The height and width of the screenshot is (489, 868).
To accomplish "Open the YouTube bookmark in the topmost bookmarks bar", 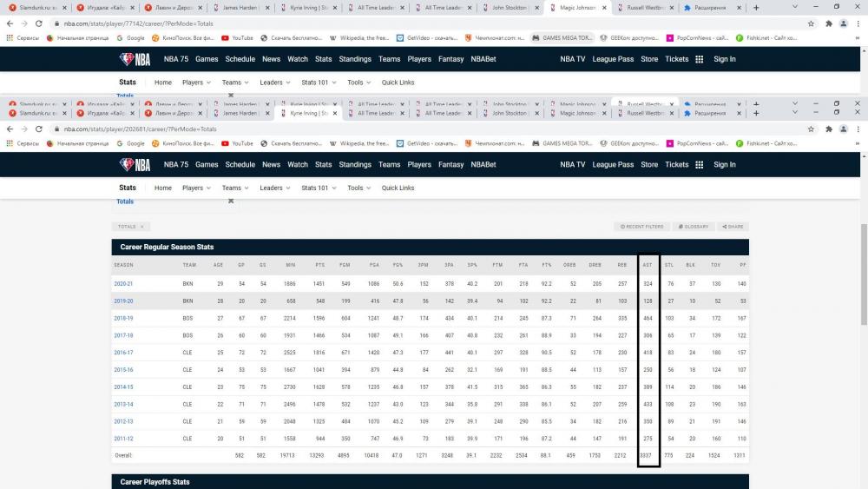I will [237, 38].
